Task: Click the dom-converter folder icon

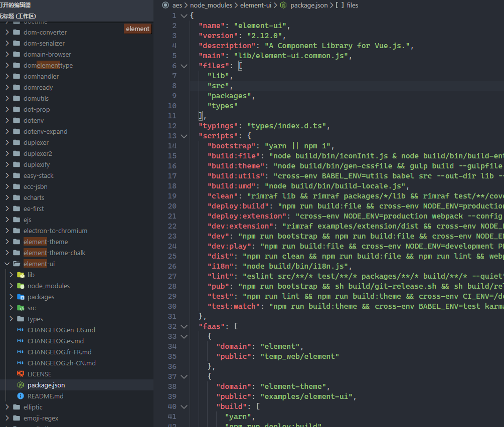Action: (17, 32)
